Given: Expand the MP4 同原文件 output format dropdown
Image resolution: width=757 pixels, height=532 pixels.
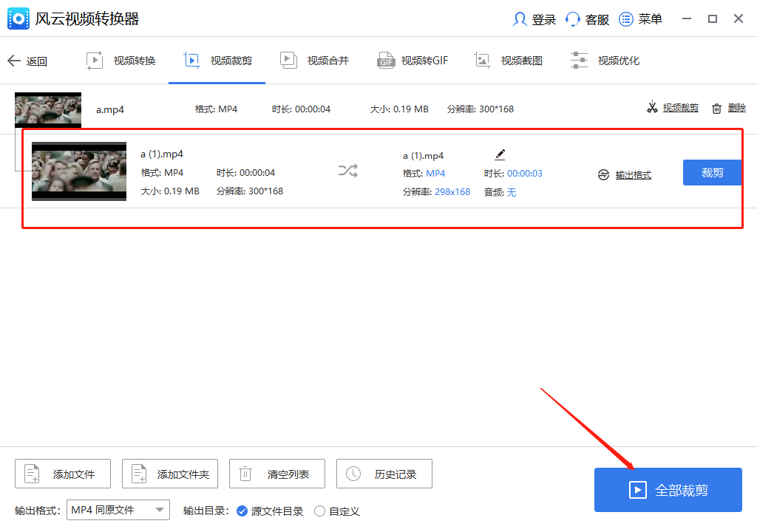Looking at the screenshot, I should 118,510.
